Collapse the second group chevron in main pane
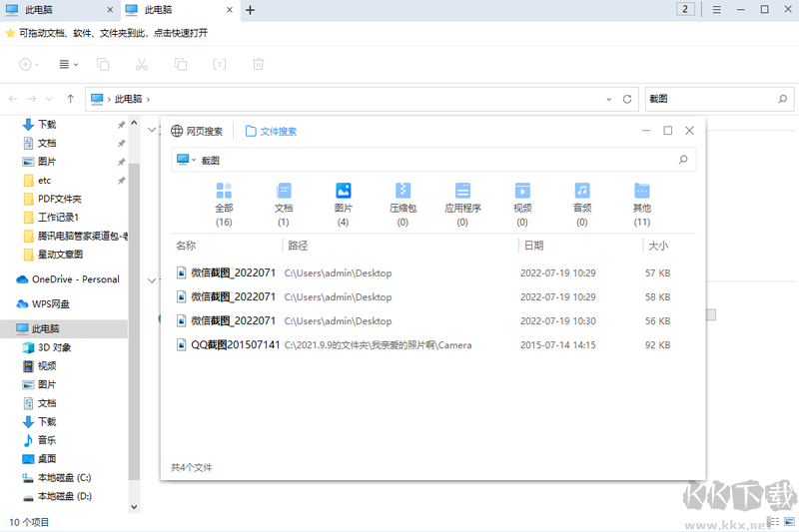 (152, 280)
